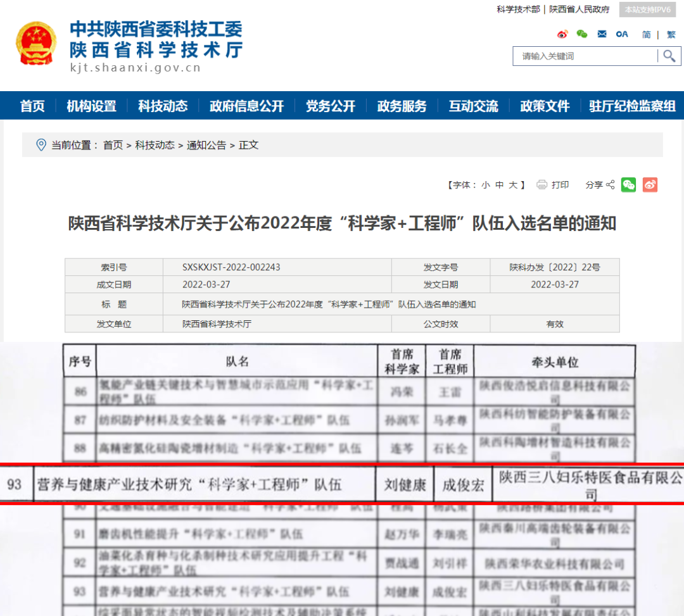The width and height of the screenshot is (684, 616).
Task: Go to 政策文件 in the navigation bar
Action: [545, 106]
